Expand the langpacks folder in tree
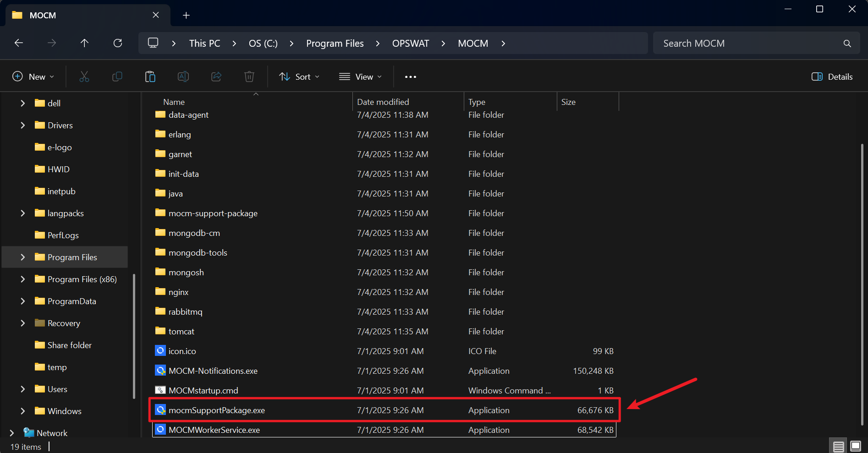 pyautogui.click(x=22, y=213)
